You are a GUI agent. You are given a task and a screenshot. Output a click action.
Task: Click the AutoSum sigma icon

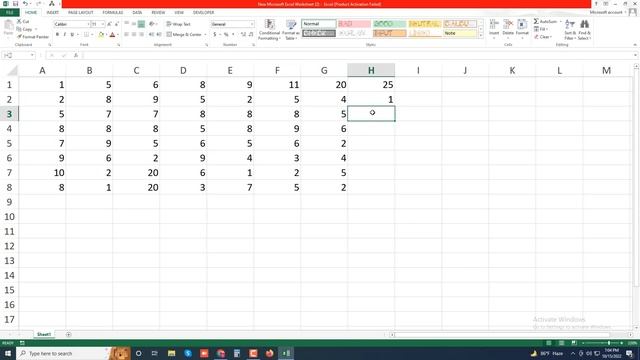(536, 21)
